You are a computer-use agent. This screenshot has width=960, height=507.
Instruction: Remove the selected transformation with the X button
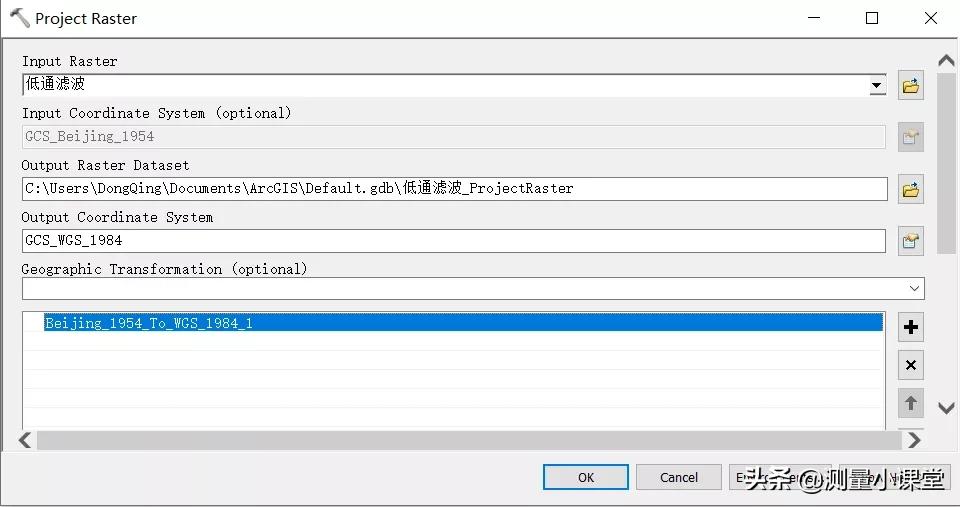pos(910,366)
